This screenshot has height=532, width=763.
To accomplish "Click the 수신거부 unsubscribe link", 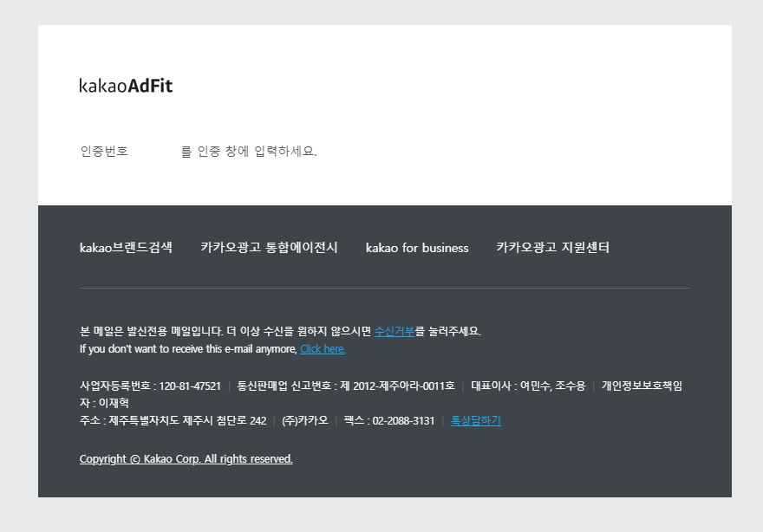I will [395, 331].
